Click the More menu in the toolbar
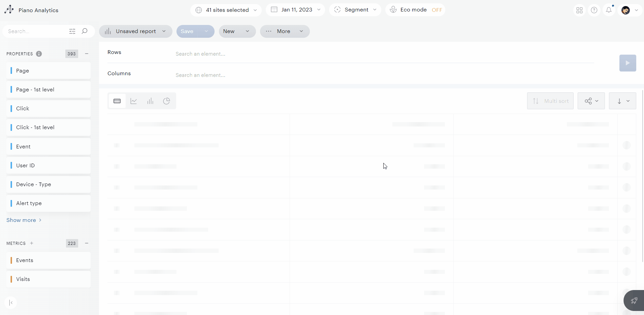Screen dimensions: 644x315 284,31
